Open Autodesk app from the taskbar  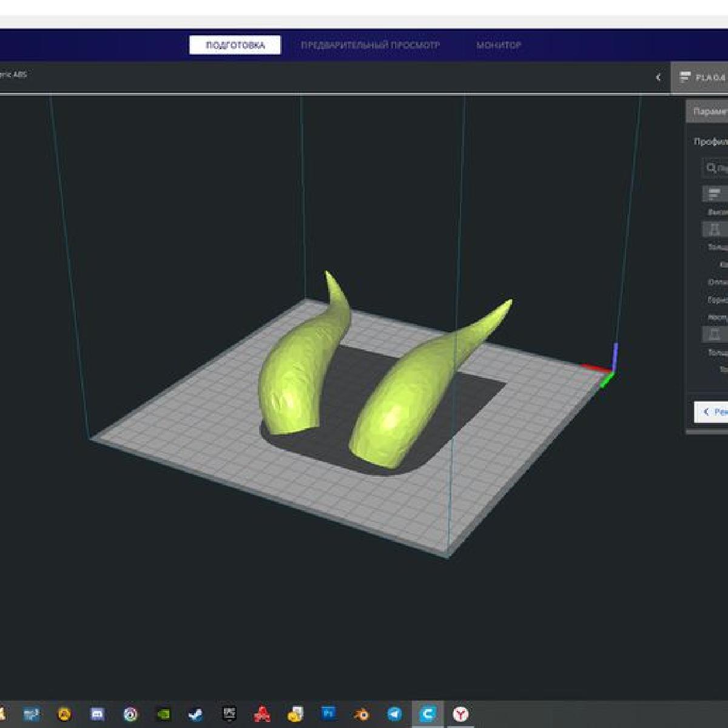tap(261, 714)
